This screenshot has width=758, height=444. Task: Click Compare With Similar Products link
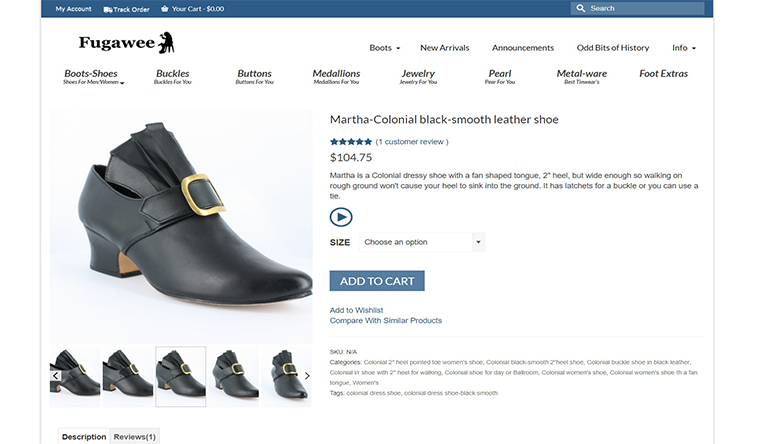click(385, 321)
